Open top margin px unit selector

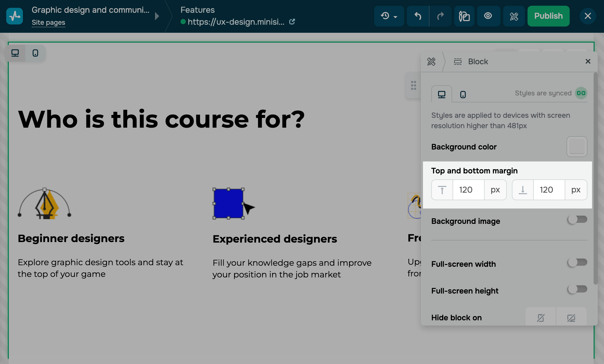pyautogui.click(x=495, y=190)
